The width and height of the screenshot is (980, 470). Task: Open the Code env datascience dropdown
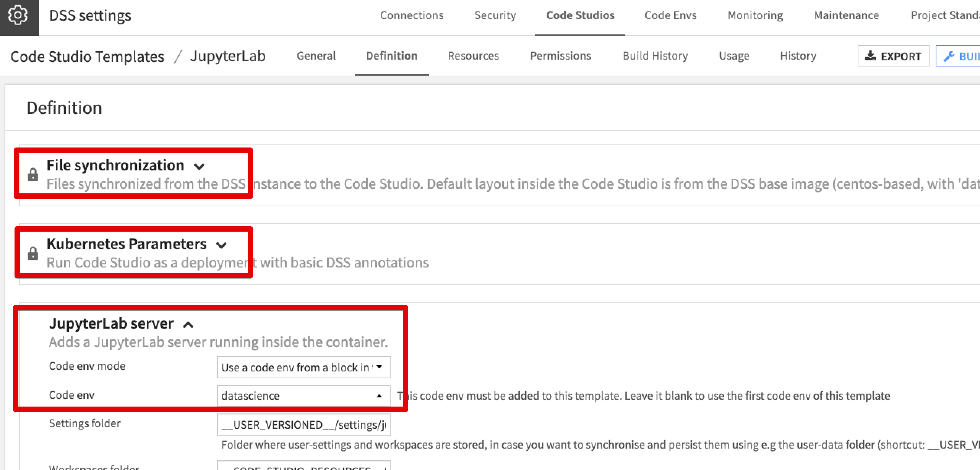click(303, 395)
